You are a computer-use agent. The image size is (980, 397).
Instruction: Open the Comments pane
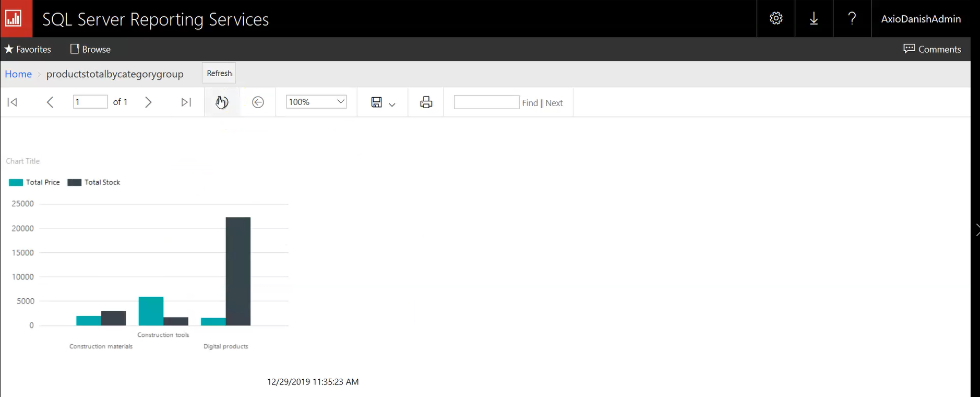point(932,49)
